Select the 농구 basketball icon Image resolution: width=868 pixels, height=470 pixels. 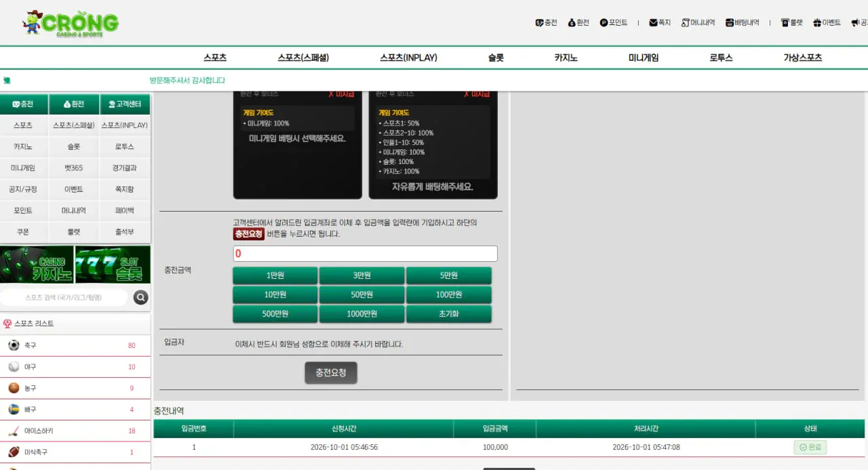pos(14,388)
